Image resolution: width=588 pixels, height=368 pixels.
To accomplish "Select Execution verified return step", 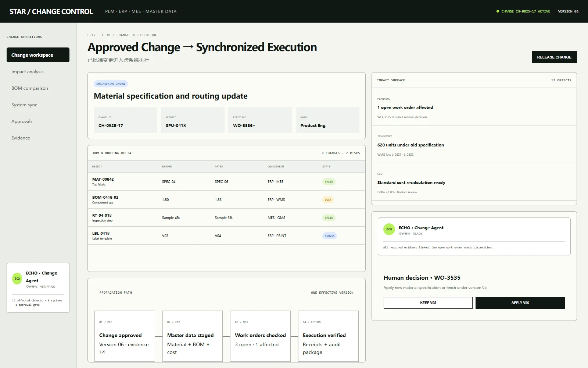I will 328,336.
